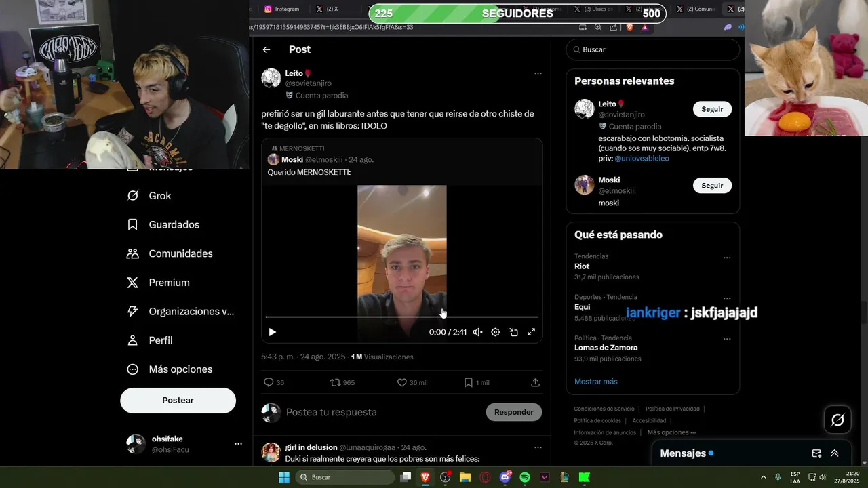The height and width of the screenshot is (488, 868).
Task: Open Política de cookies link
Action: [x=597, y=421]
